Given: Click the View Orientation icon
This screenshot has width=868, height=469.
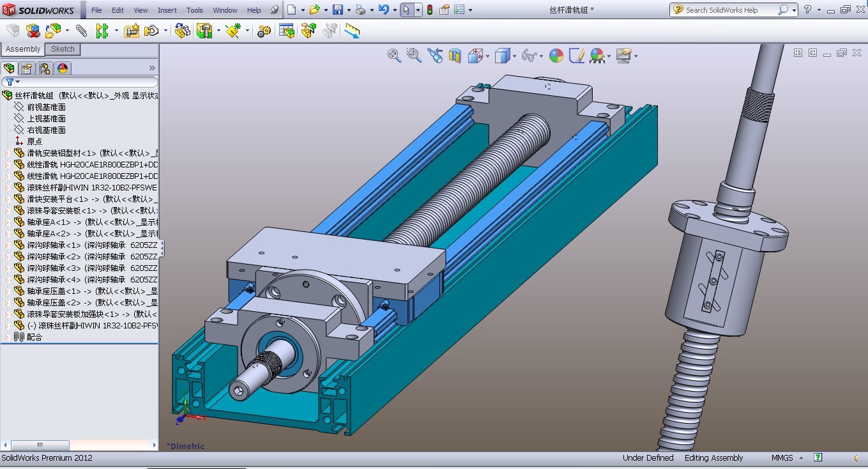Looking at the screenshot, I should (475, 56).
